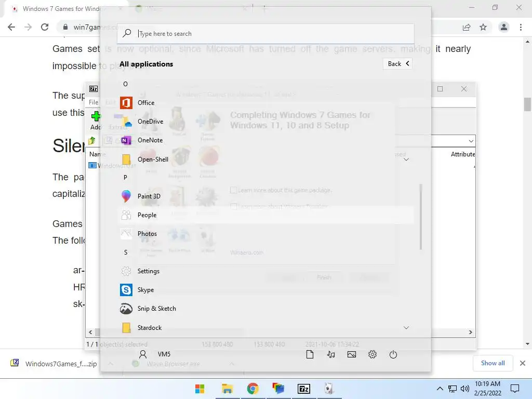Click the Power button in start menu
532x399 pixels.
[x=393, y=354]
